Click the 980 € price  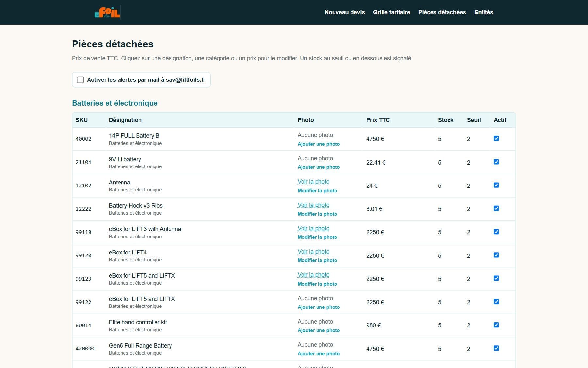[x=373, y=325]
